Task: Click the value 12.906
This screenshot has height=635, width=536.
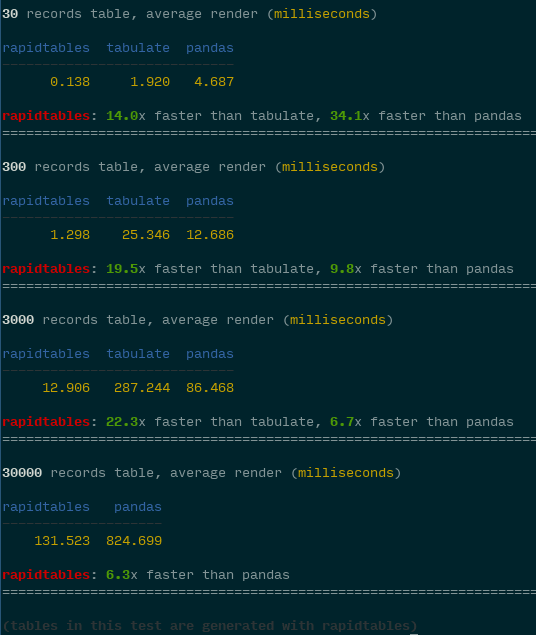Action: pos(66,388)
